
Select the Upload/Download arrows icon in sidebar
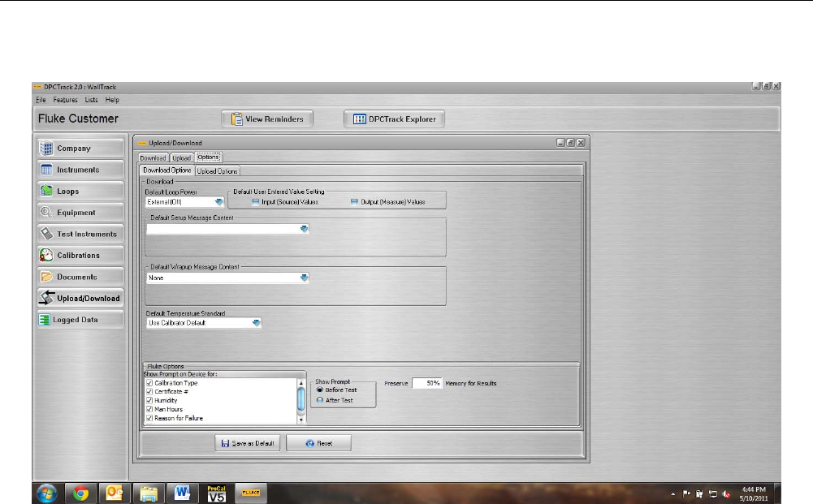pyautogui.click(x=46, y=298)
